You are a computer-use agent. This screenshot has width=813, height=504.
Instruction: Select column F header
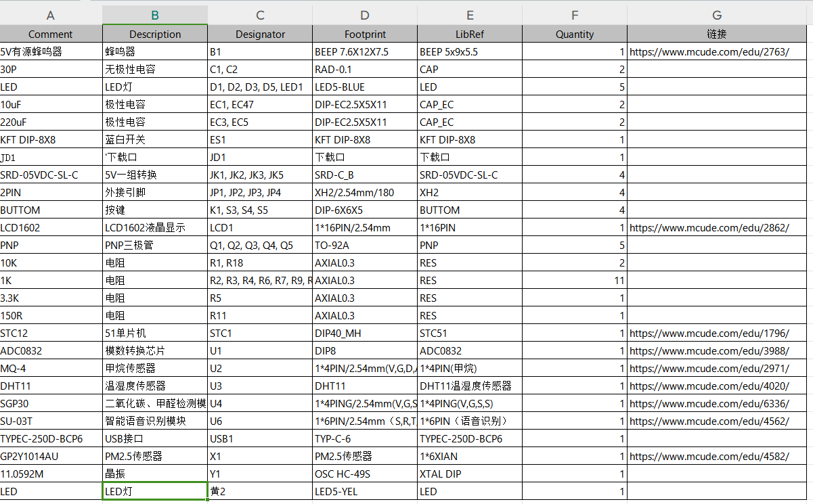pyautogui.click(x=575, y=16)
